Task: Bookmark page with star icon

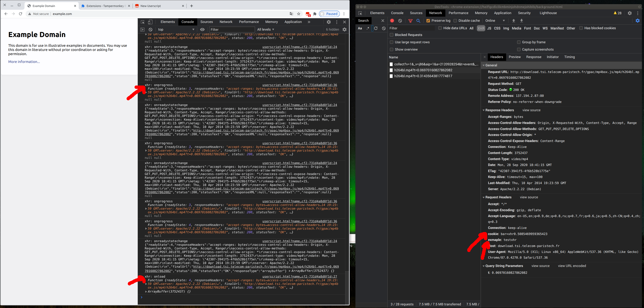Action: [x=298, y=14]
